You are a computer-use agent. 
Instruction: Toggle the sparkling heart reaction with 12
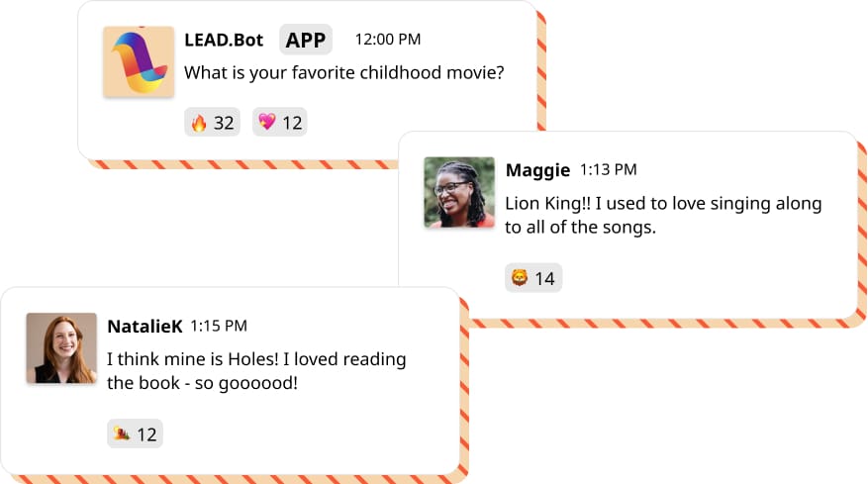click(280, 123)
